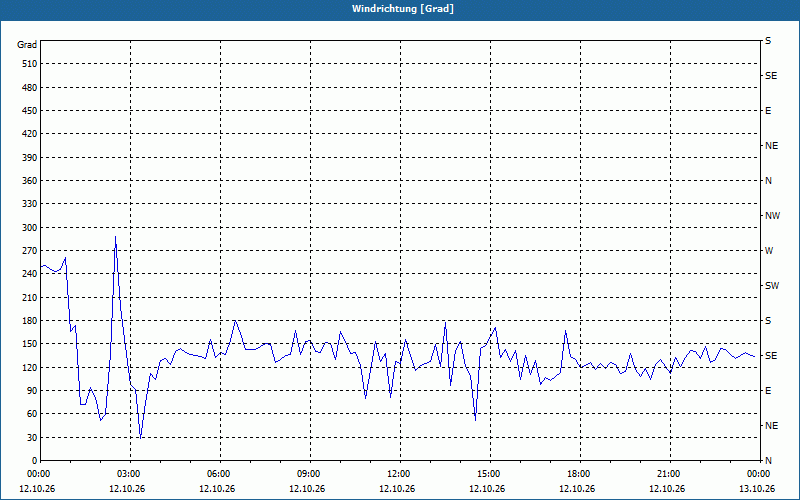Select the 12.10.26 date under 21:00

click(x=667, y=488)
